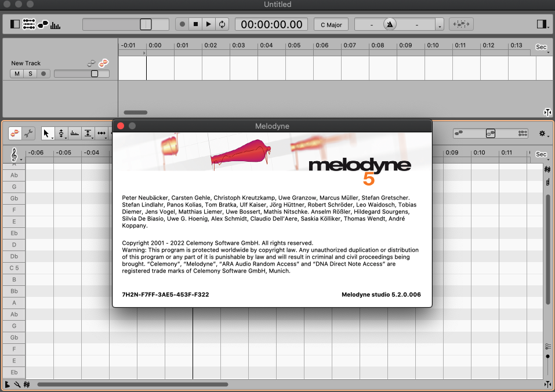Click the note editor horizontal scrollbar
555x392 pixels.
tap(133, 384)
